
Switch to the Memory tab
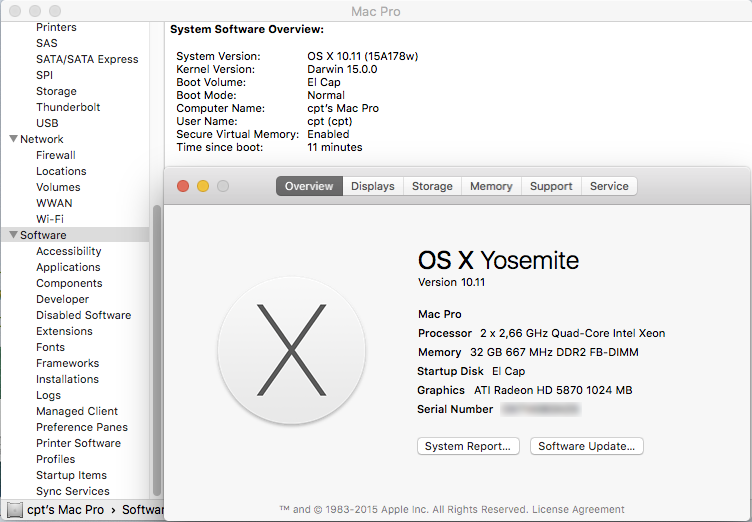[x=491, y=186]
